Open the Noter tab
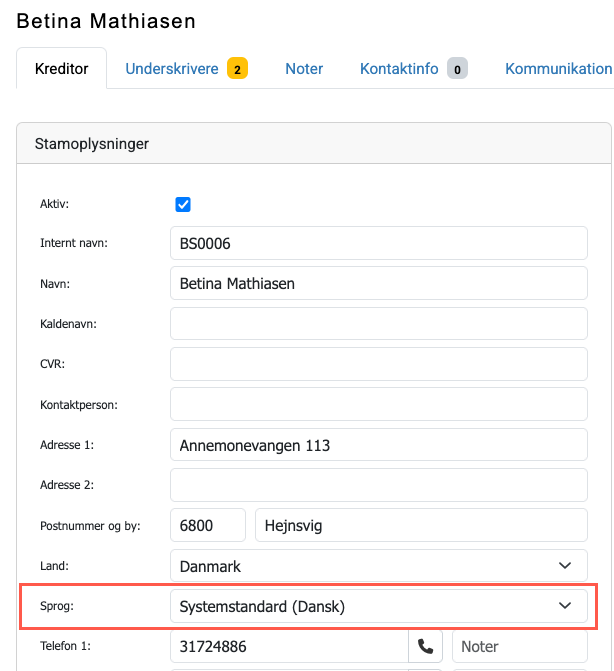 click(x=304, y=68)
